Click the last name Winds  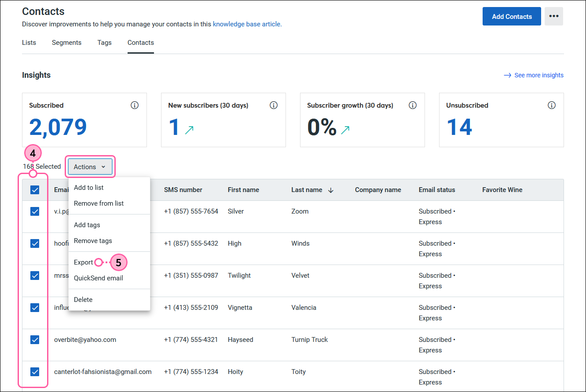(300, 243)
